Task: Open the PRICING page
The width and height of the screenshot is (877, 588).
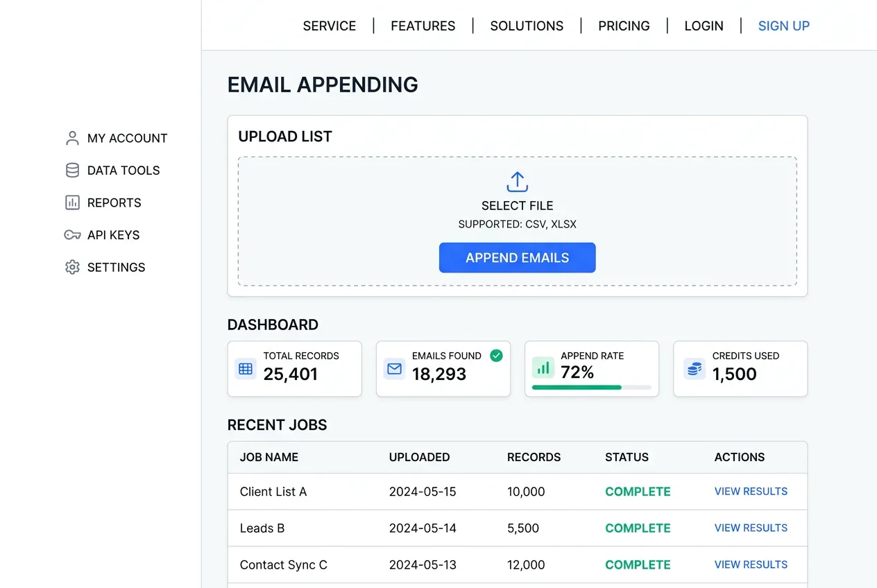Action: (623, 26)
